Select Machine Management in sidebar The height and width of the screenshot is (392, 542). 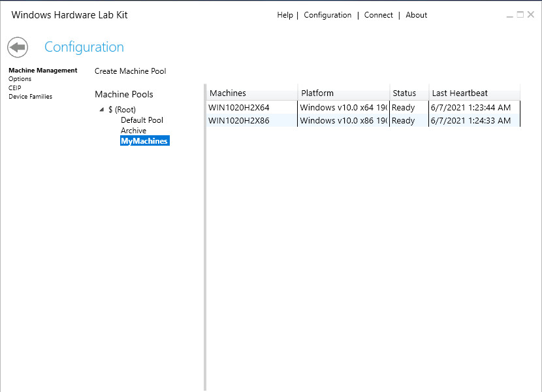click(43, 71)
